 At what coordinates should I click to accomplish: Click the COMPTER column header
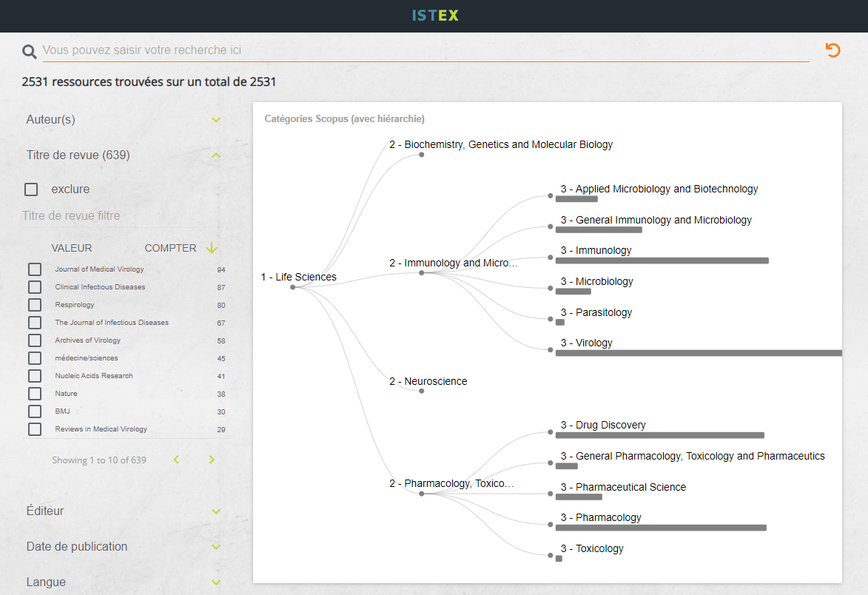coord(170,248)
